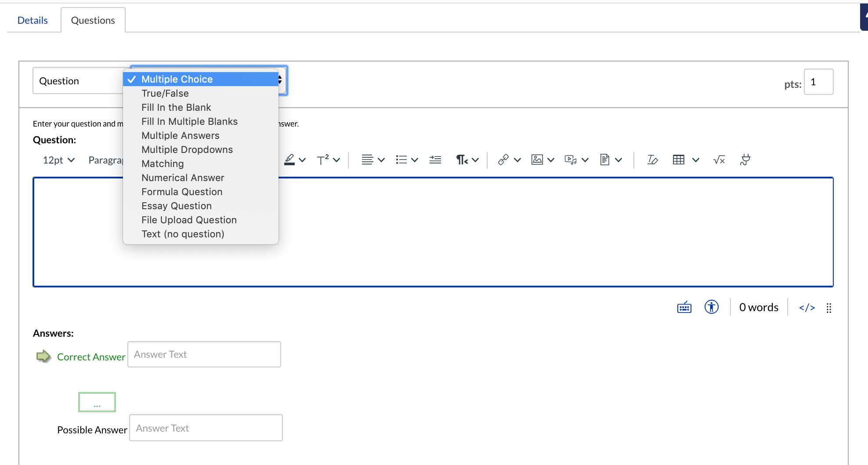The width and height of the screenshot is (868, 465).
Task: Expand the media options arrow
Action: pyautogui.click(x=585, y=160)
